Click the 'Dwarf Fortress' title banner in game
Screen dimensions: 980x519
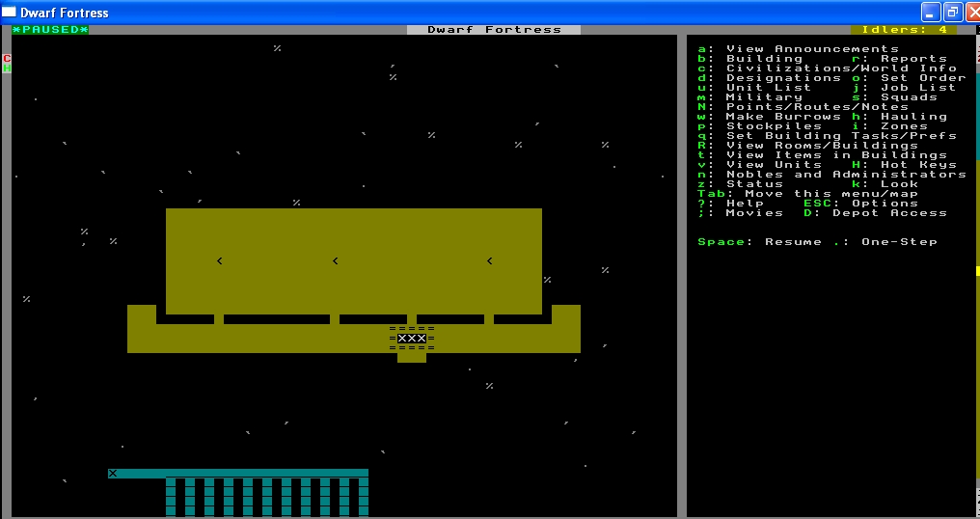point(494,29)
